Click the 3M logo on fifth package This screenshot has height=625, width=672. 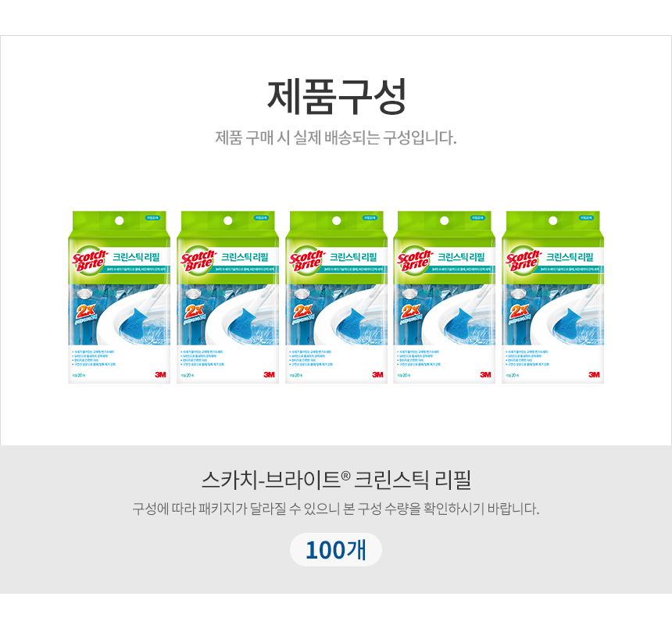tap(594, 374)
